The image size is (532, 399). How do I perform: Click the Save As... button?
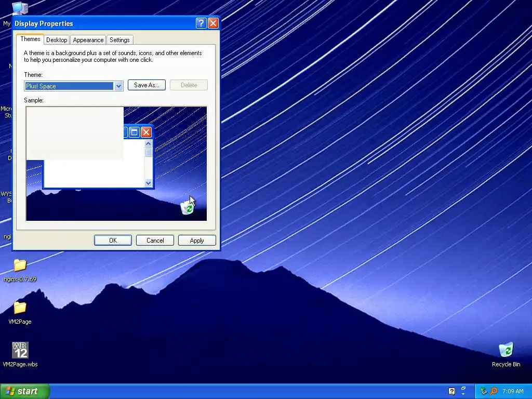pos(147,85)
